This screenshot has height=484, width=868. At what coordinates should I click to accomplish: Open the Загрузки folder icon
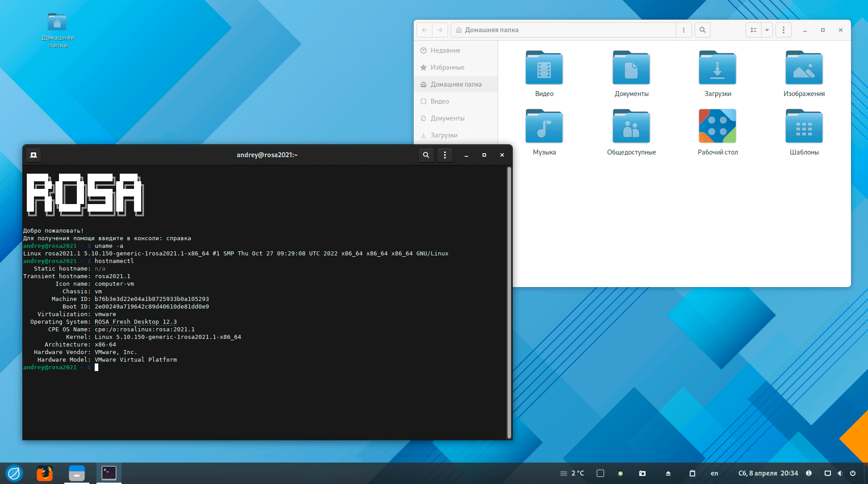pos(717,68)
